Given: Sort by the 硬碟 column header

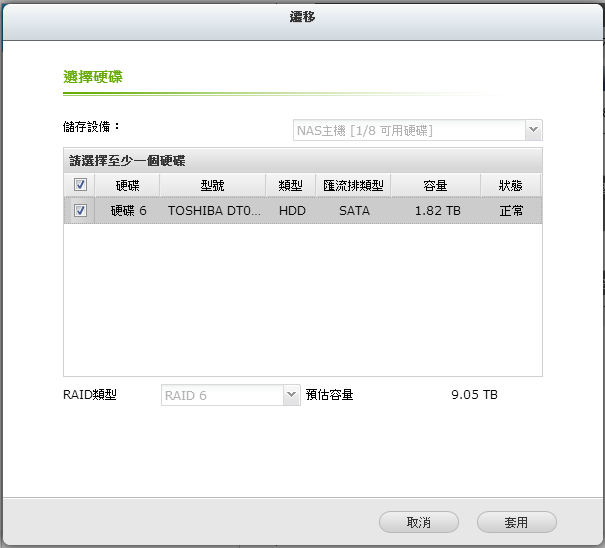Looking at the screenshot, I should point(128,185).
